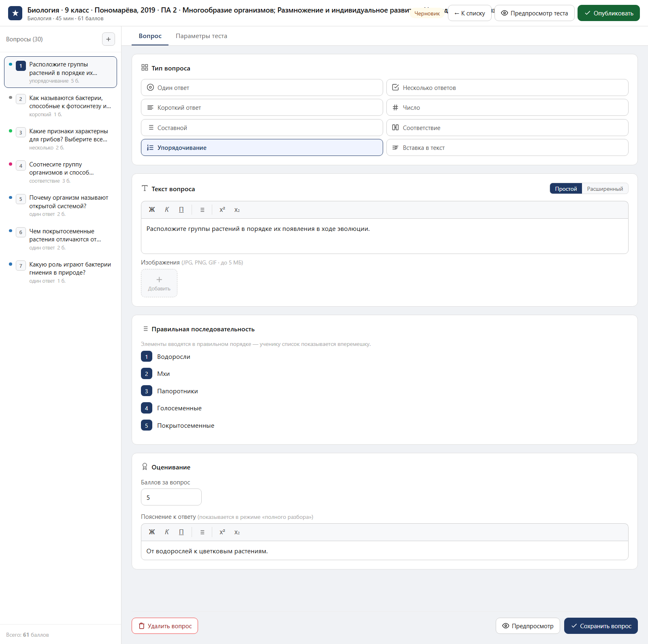This screenshot has width=648, height=644.
Task: Open question 4 about matching organisms
Action: pyautogui.click(x=61, y=172)
